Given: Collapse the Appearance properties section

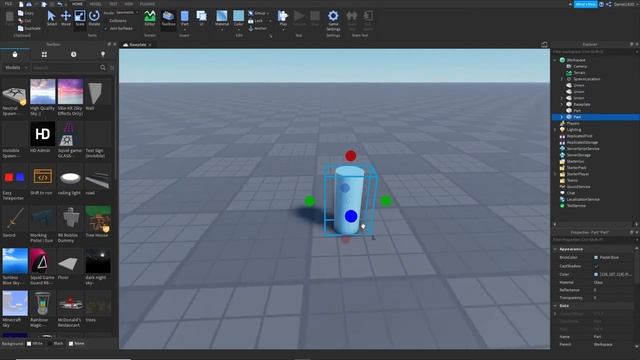Looking at the screenshot, I should click(x=555, y=249).
